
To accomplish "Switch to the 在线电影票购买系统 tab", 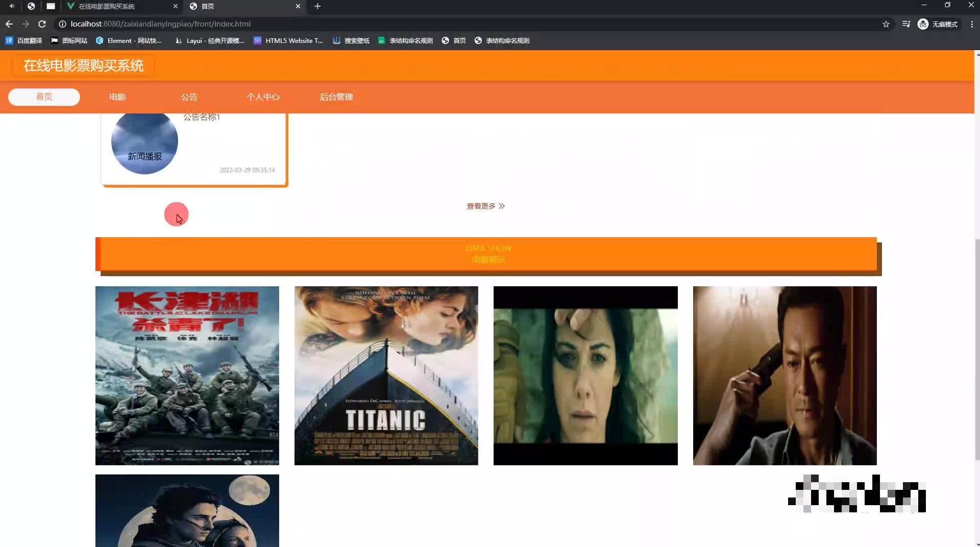I will tap(122, 6).
